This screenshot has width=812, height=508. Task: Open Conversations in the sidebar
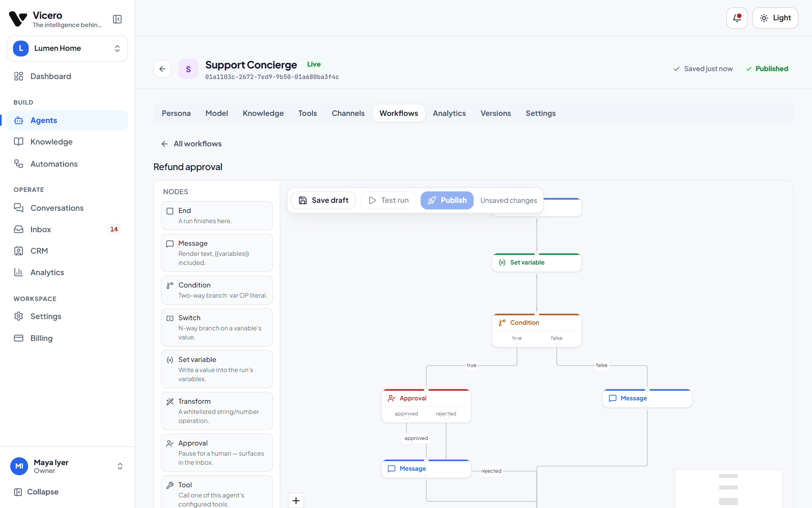(x=67, y=208)
